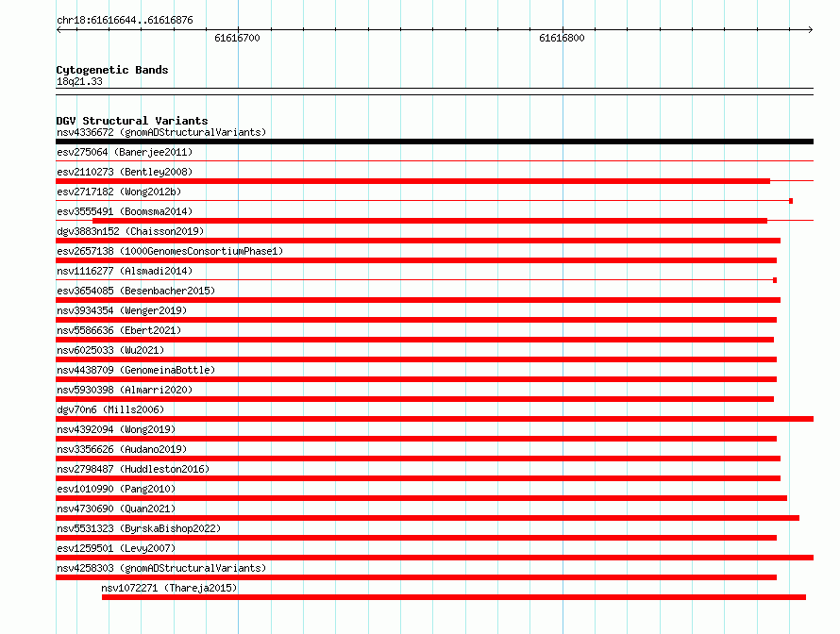Open variant nsv4438709 (GenomeinaBottle)
The width and height of the screenshot is (840, 634).
(x=136, y=370)
